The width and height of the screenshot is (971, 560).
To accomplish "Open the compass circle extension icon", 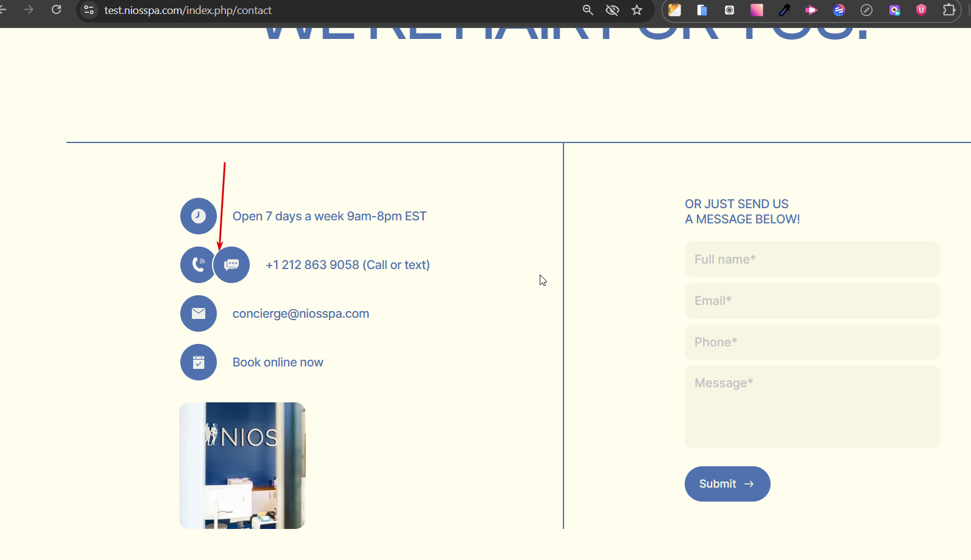I will 866,10.
